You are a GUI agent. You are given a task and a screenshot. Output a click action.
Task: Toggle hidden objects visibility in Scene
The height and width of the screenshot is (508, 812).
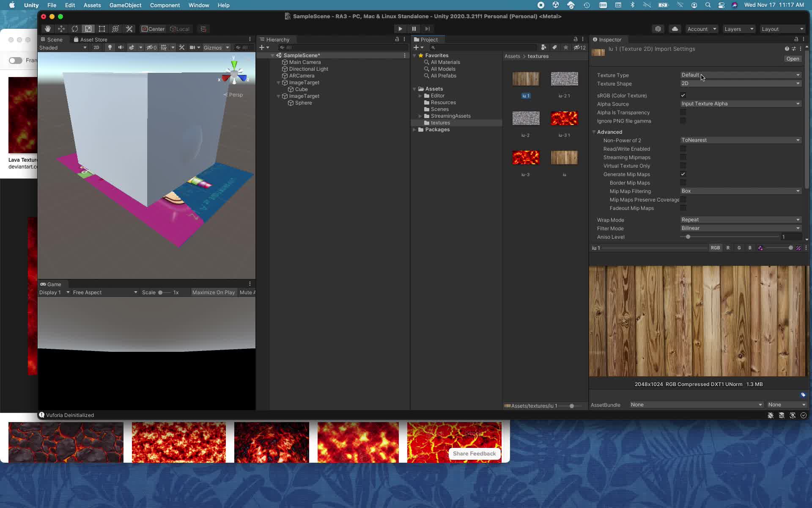pyautogui.click(x=151, y=47)
